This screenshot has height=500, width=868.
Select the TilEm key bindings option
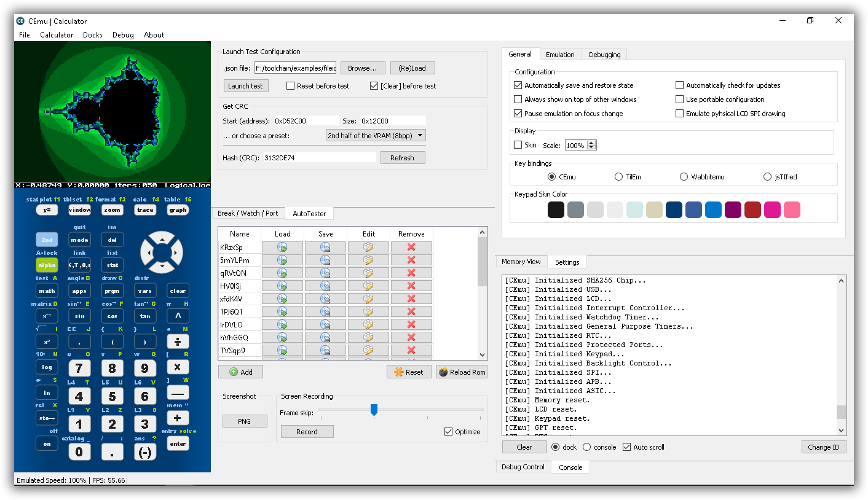(618, 176)
